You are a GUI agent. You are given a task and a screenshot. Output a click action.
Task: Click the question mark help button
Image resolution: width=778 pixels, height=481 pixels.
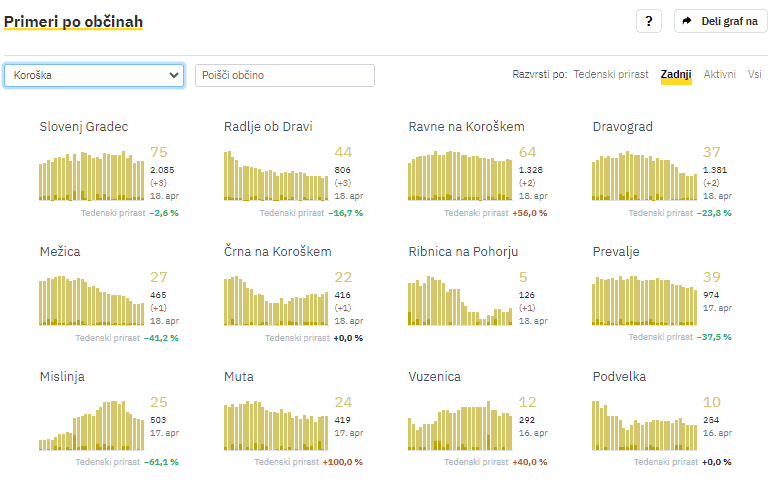649,21
